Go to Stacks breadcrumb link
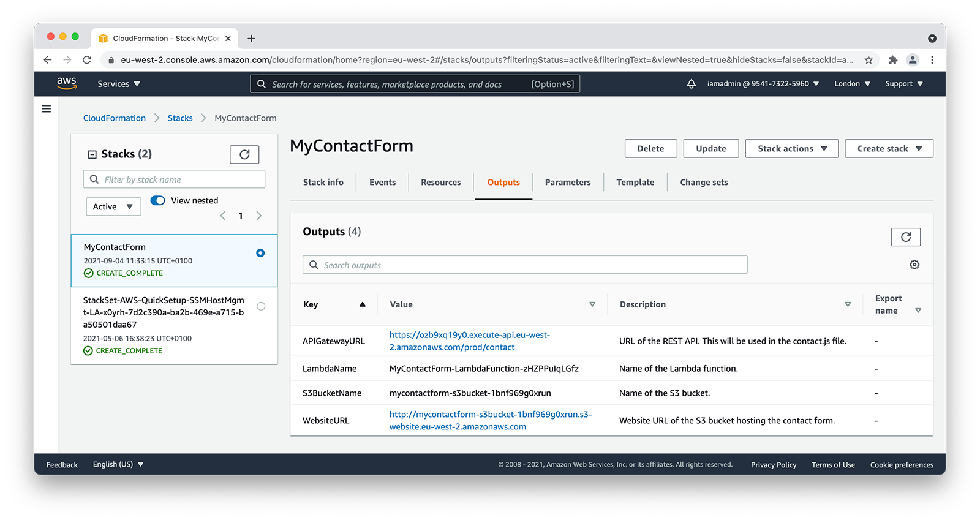The height and width of the screenshot is (520, 980). 180,118
